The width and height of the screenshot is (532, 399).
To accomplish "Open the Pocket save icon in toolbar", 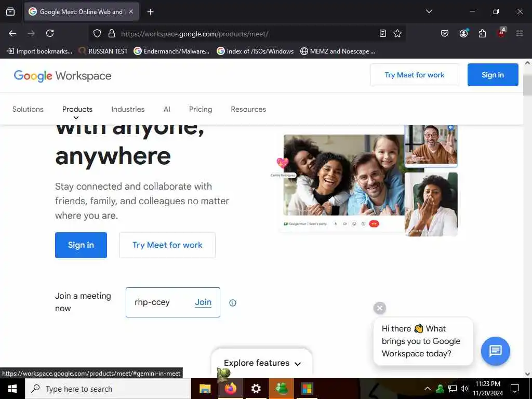I will [x=445, y=33].
